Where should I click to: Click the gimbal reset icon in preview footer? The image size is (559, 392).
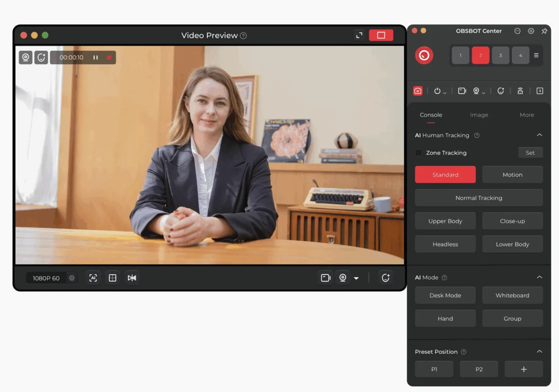tap(386, 278)
